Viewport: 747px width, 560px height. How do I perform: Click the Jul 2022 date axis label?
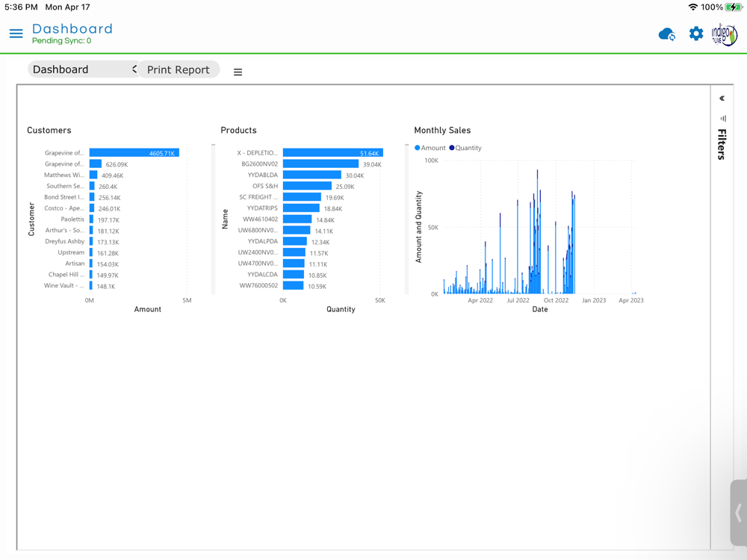click(518, 300)
